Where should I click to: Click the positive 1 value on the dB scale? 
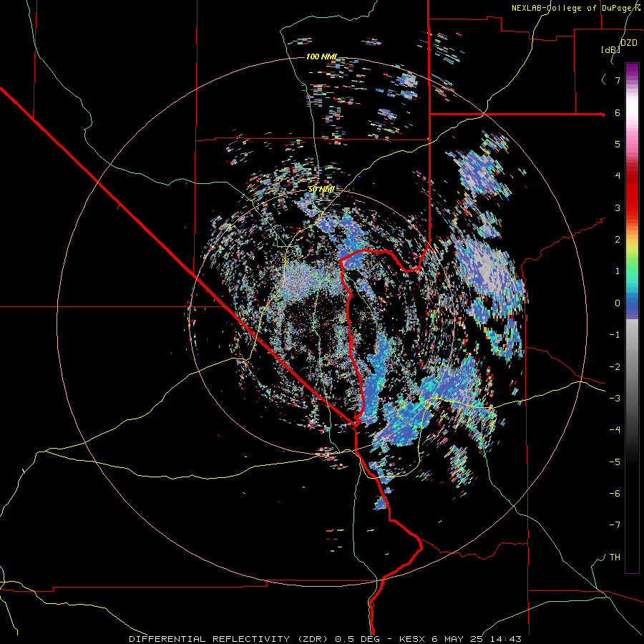pyautogui.click(x=618, y=271)
